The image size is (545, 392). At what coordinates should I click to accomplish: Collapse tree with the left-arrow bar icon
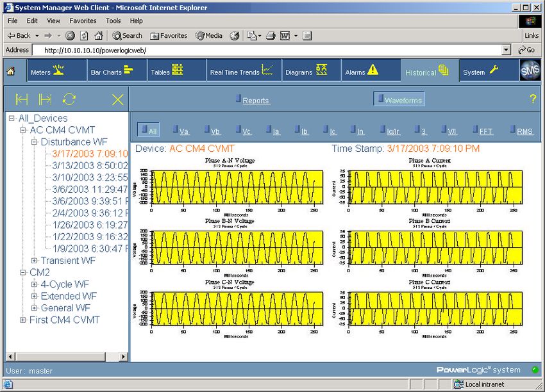[22, 100]
